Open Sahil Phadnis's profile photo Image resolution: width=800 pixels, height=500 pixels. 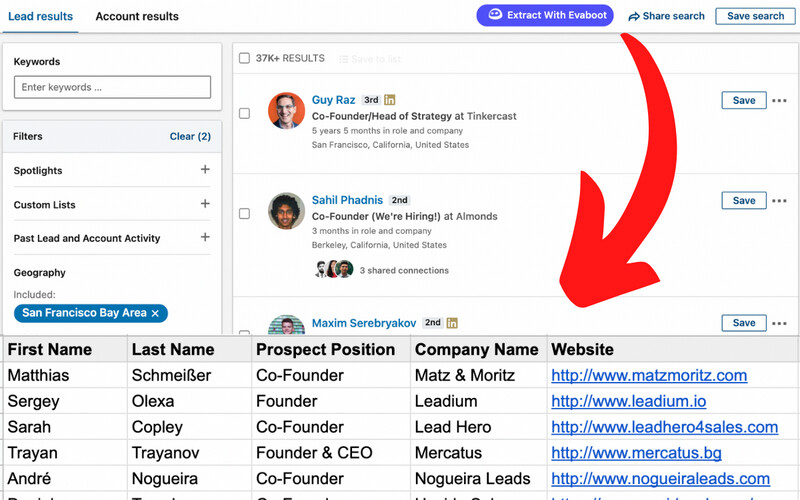[x=286, y=211]
